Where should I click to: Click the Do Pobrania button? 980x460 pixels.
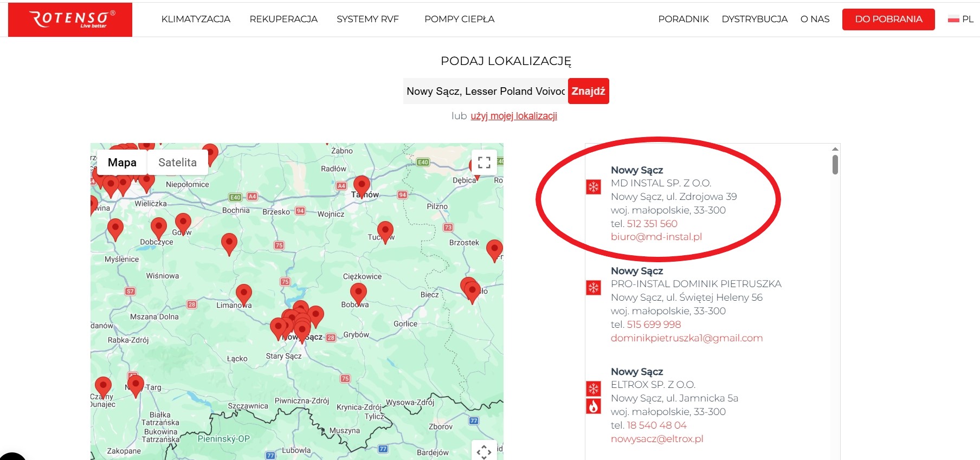[x=888, y=20]
